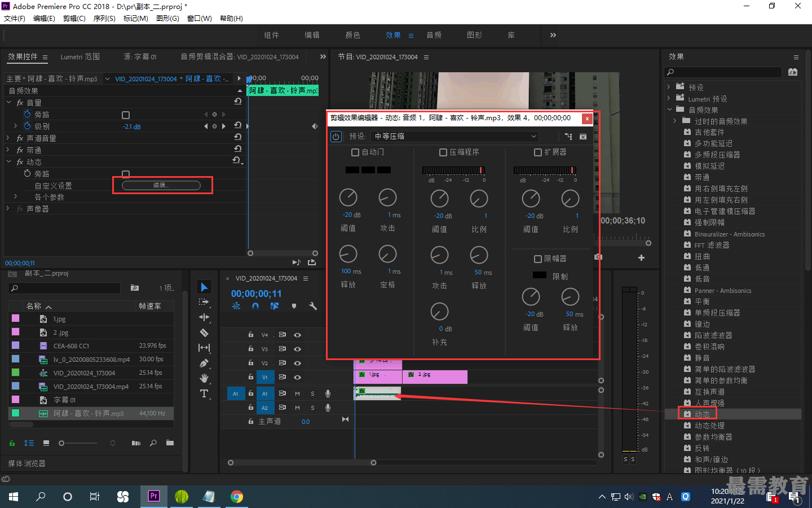Open Chrome from the taskbar
Screen dimensions: 812x508
point(237,496)
